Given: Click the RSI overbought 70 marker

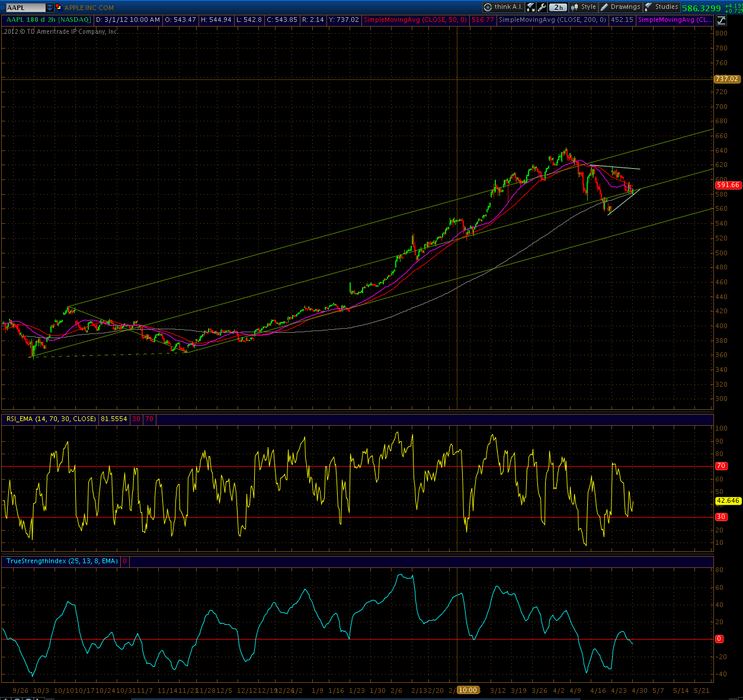Looking at the screenshot, I should click(721, 466).
